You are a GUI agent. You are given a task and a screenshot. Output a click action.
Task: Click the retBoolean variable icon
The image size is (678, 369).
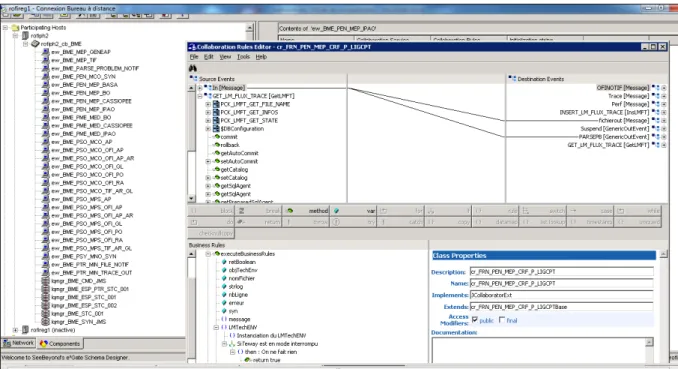(x=224, y=262)
